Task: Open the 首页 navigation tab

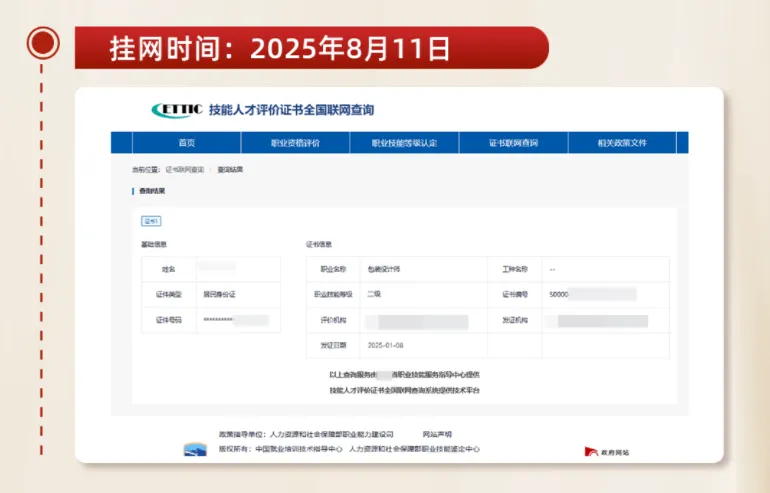Action: [187, 143]
